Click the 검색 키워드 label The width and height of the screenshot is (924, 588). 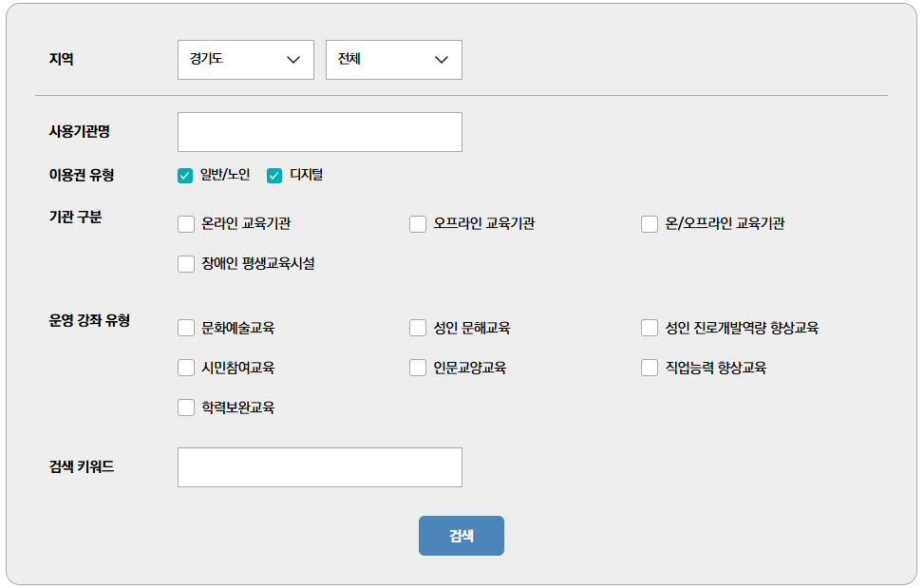click(x=82, y=466)
